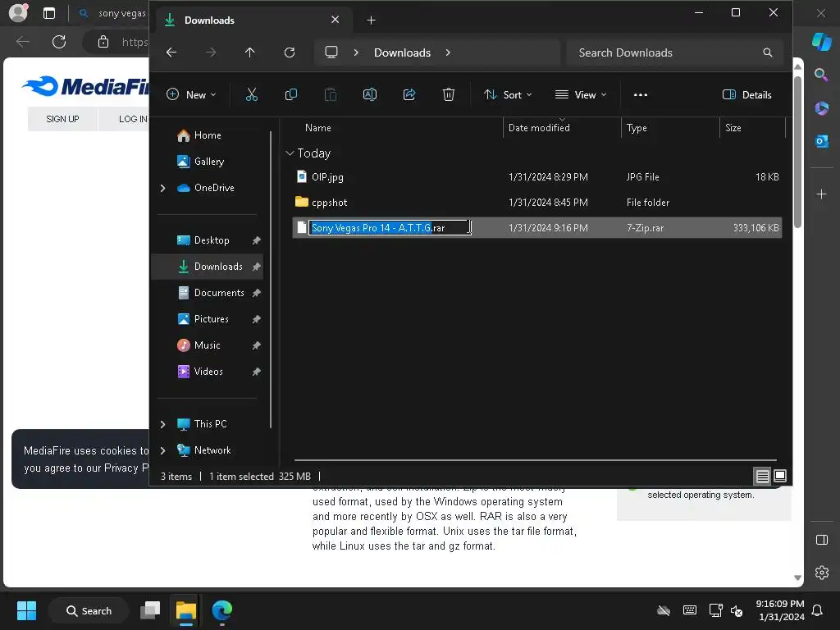Open Edge sidebar search icon
This screenshot has height=630, width=840.
click(x=821, y=75)
